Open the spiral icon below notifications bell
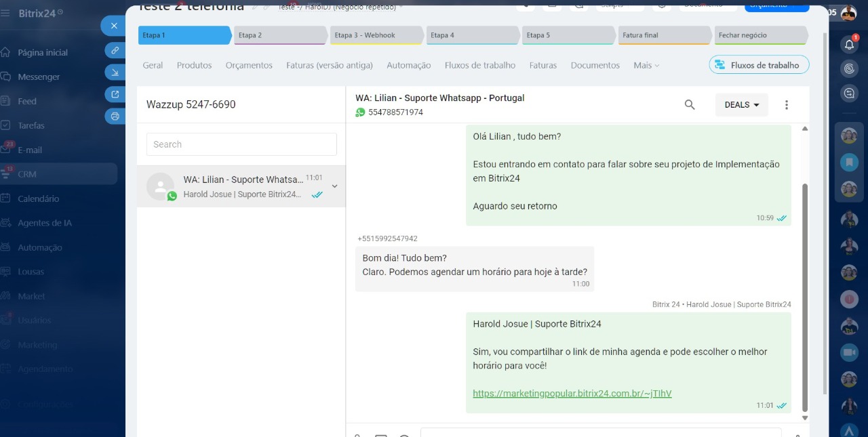The image size is (868, 437). click(849, 68)
